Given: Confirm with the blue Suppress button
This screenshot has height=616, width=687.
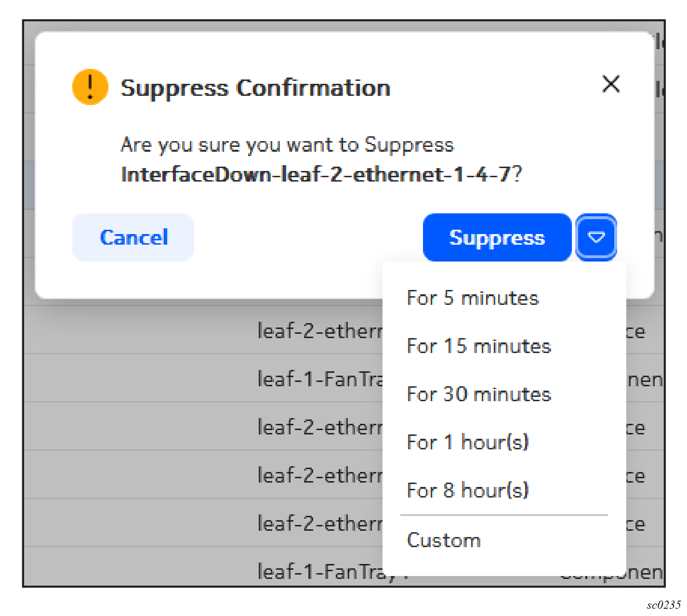Looking at the screenshot, I should [x=497, y=237].
